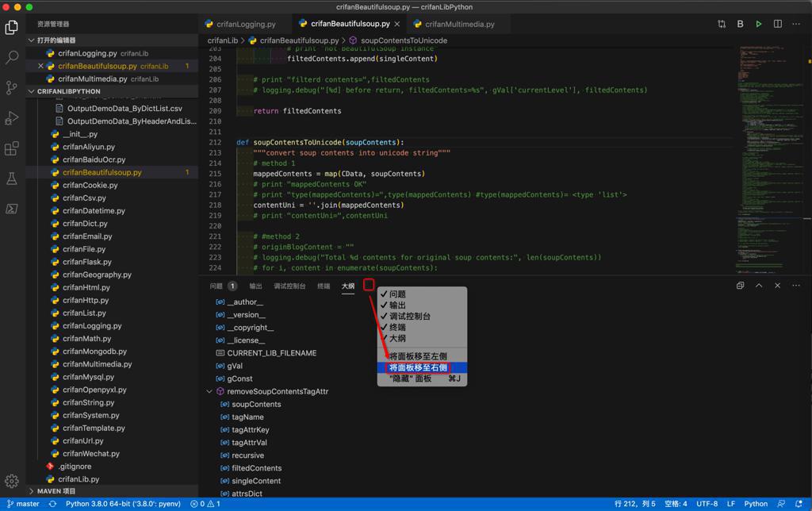Open the Run and Debug view
The image size is (812, 511).
pos(12,118)
